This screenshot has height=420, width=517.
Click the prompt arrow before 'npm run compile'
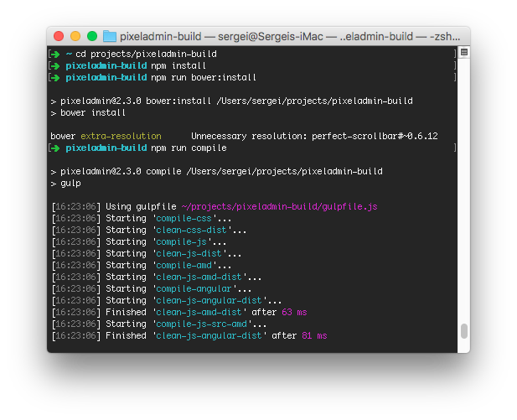pyautogui.click(x=56, y=148)
